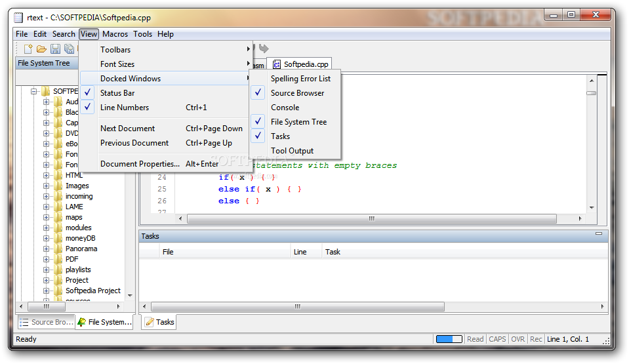Screen dimensions: 629x364
Task: Click editor vertical scroll down arrow
Action: [x=592, y=207]
